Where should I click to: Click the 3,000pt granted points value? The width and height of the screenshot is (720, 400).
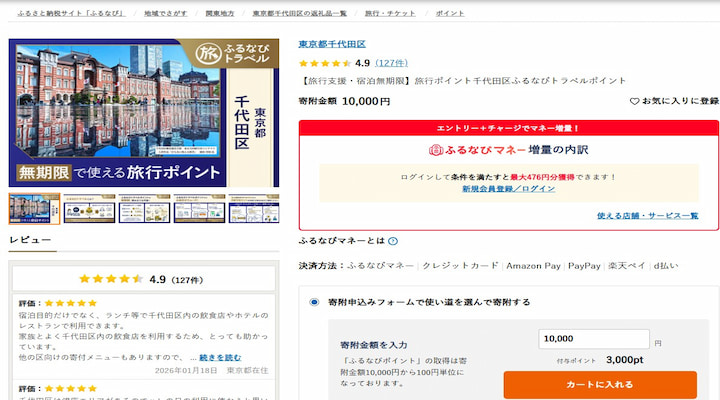click(624, 360)
